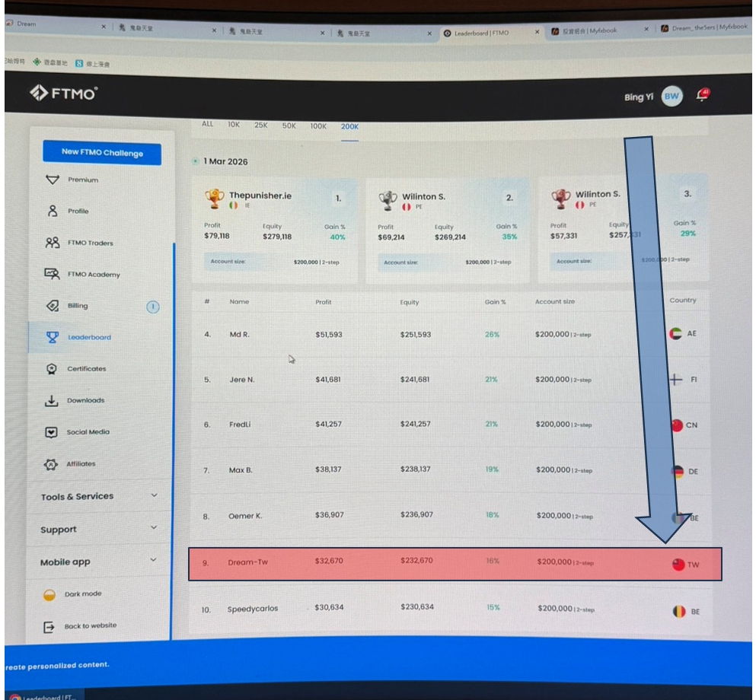Open the BW user avatar menu
The width and height of the screenshot is (756, 700).
(671, 97)
